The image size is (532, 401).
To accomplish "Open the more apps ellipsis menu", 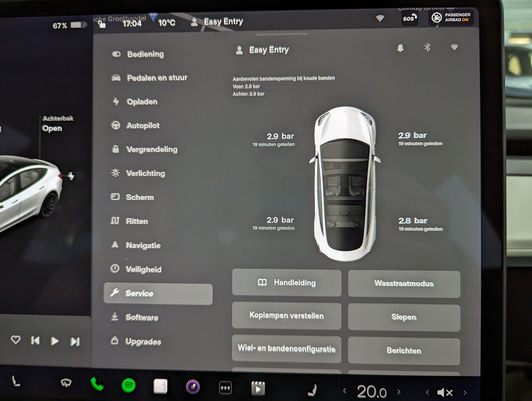I will tap(225, 388).
